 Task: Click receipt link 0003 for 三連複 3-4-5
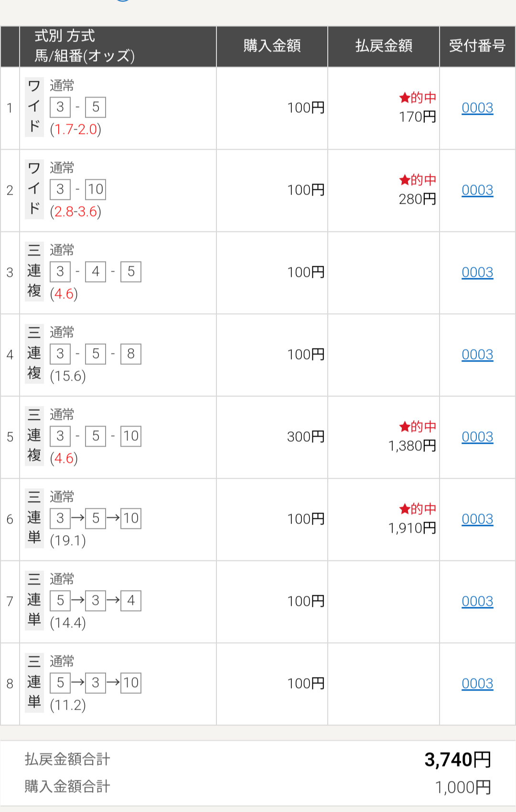coord(477,273)
